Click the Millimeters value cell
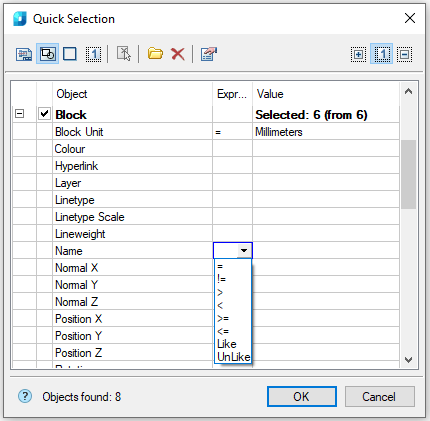Screen dimensions: 430x421 pyautogui.click(x=326, y=132)
